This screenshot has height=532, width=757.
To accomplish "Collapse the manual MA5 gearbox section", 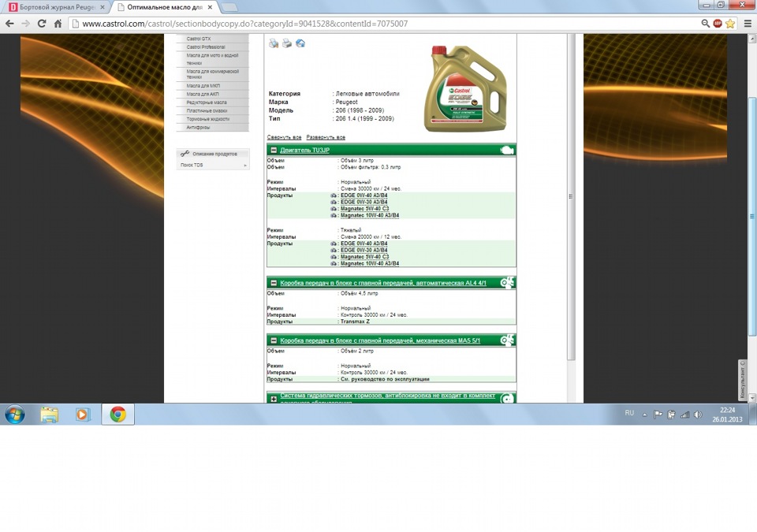I will [x=274, y=340].
